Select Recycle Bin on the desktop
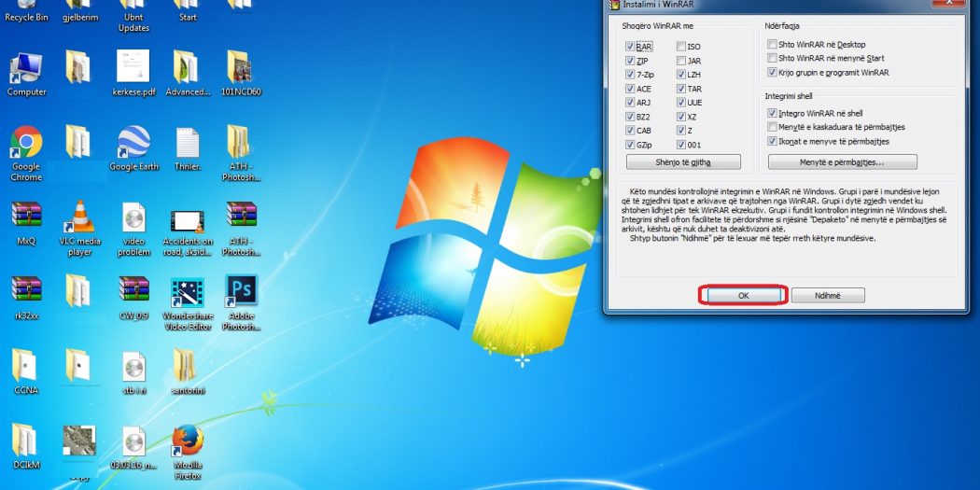 (x=26, y=11)
